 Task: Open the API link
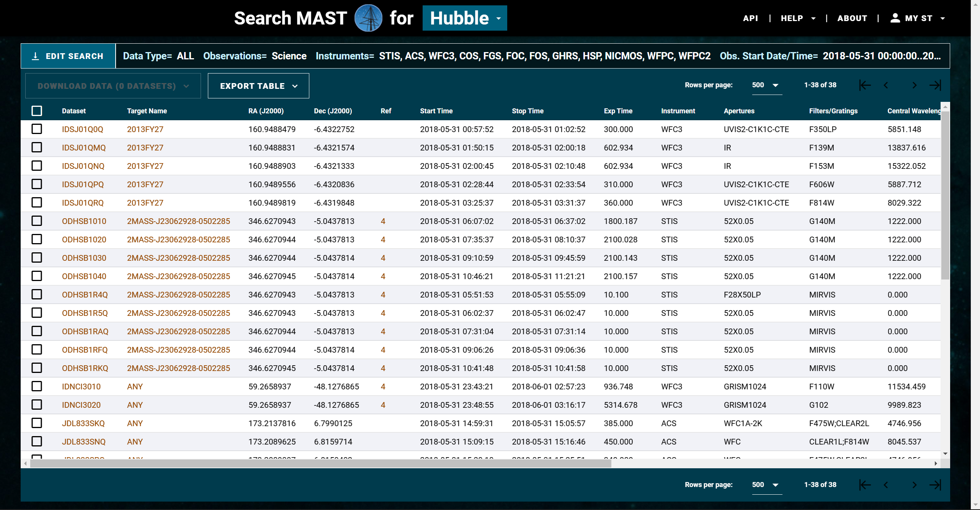click(750, 18)
